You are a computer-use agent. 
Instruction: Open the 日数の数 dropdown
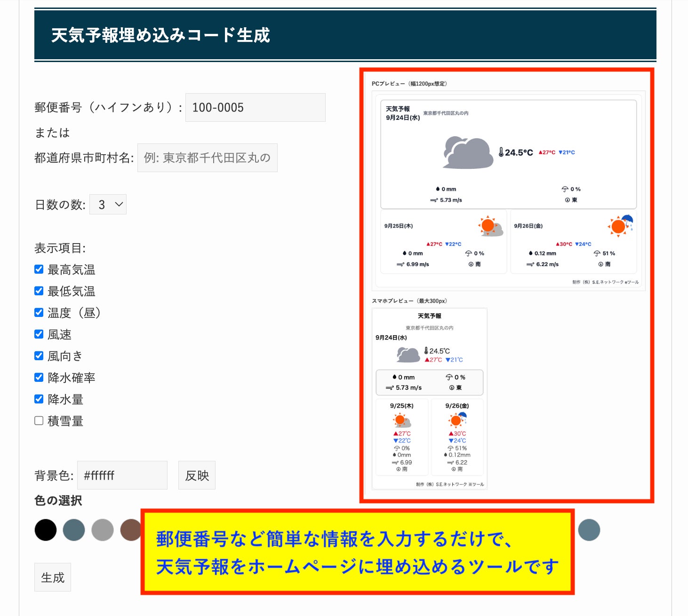pyautogui.click(x=108, y=205)
